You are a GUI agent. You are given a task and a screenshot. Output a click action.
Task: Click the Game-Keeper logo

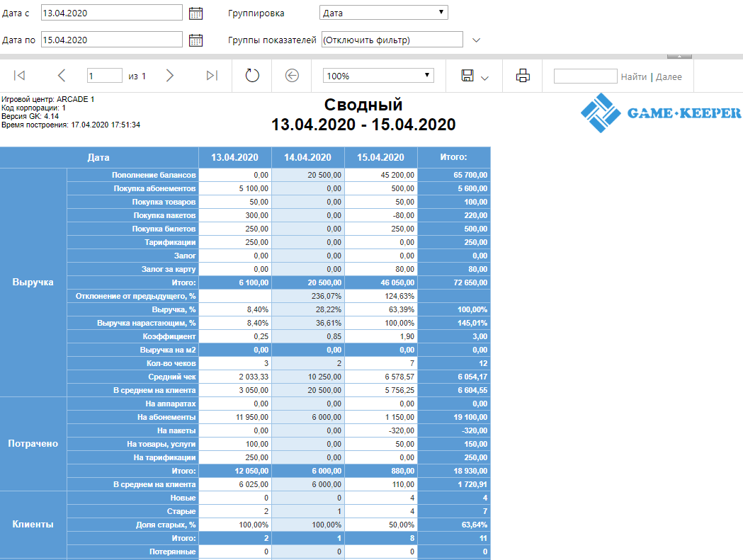tap(661, 113)
